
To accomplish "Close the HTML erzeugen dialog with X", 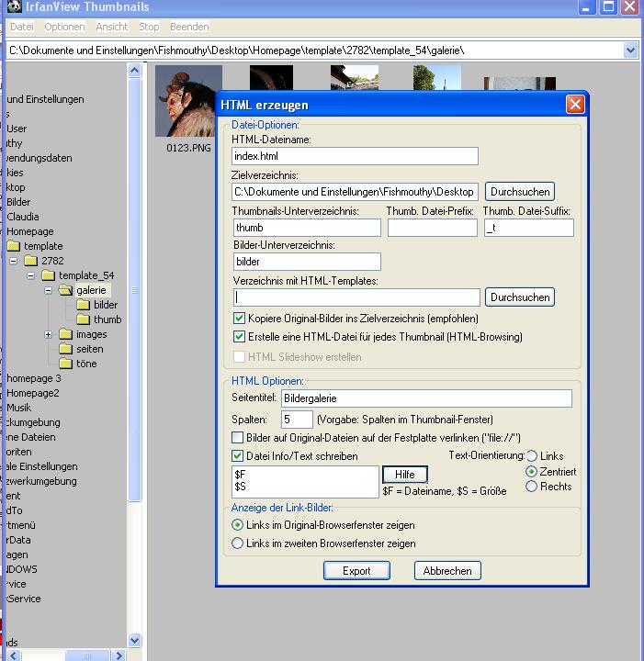I will [575, 105].
